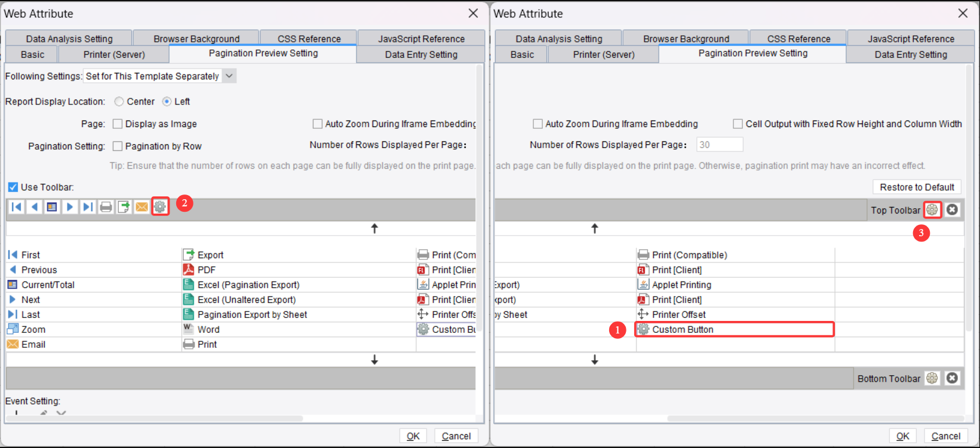Tick the Pagination by Row checkbox
Image resolution: width=980 pixels, height=448 pixels.
(x=118, y=146)
